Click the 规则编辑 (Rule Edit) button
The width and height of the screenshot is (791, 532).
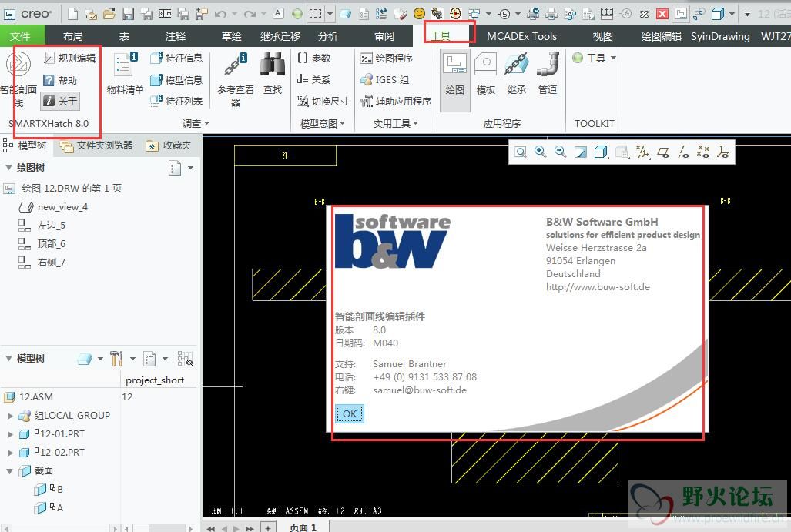point(69,58)
